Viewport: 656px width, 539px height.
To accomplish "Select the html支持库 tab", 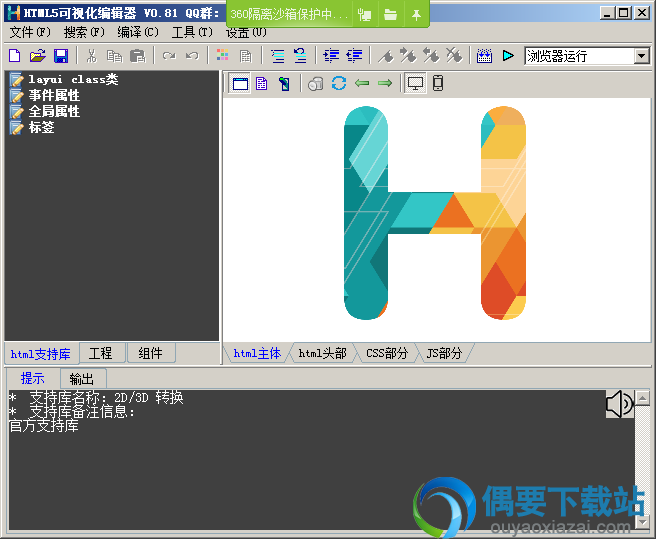I will click(41, 354).
